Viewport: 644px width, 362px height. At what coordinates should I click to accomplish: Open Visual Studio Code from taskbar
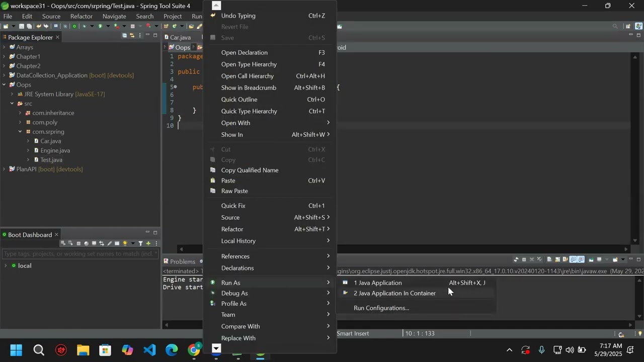click(149, 350)
